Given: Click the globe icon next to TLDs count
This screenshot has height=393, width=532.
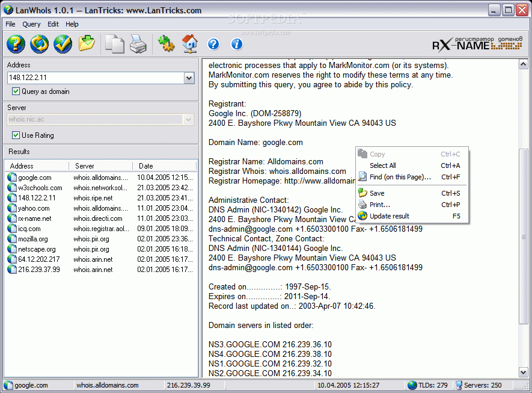Looking at the screenshot, I should [412, 385].
